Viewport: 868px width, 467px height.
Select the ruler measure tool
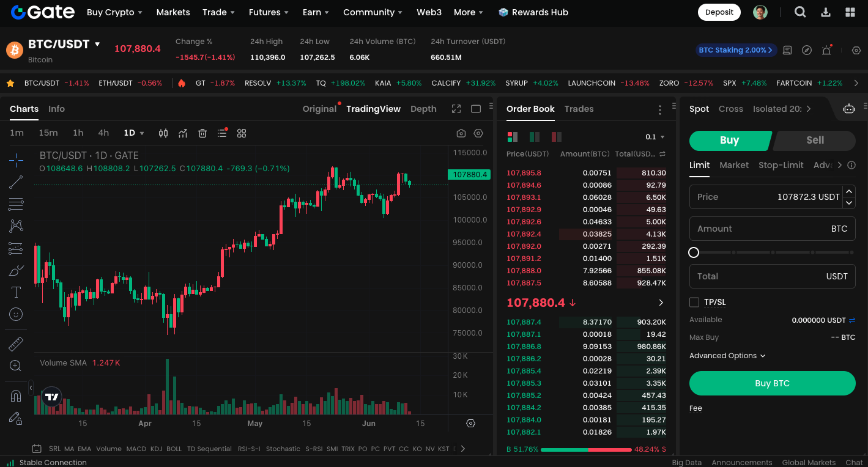point(16,344)
